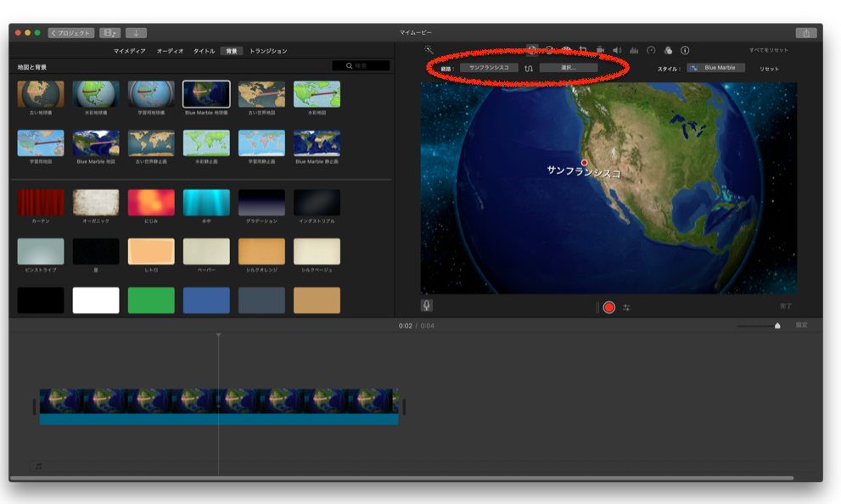Click すべてをリセット button

tap(769, 50)
